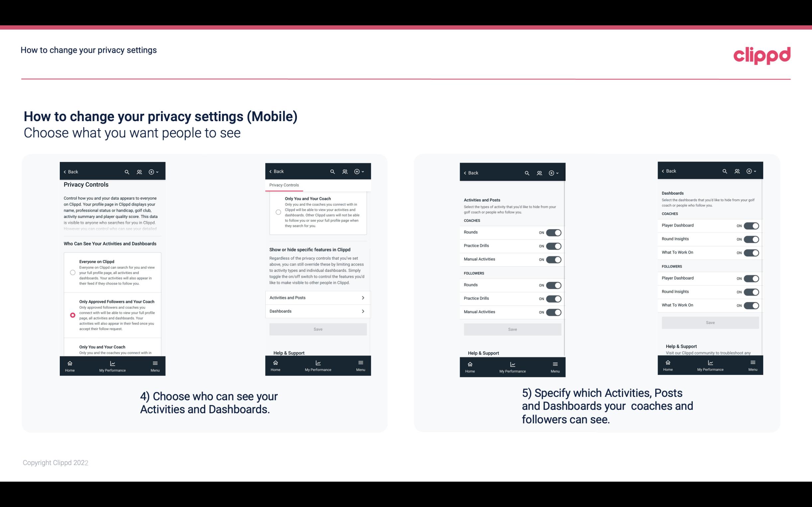Select Privacy Controls tab
This screenshot has width=812, height=507.
284,185
